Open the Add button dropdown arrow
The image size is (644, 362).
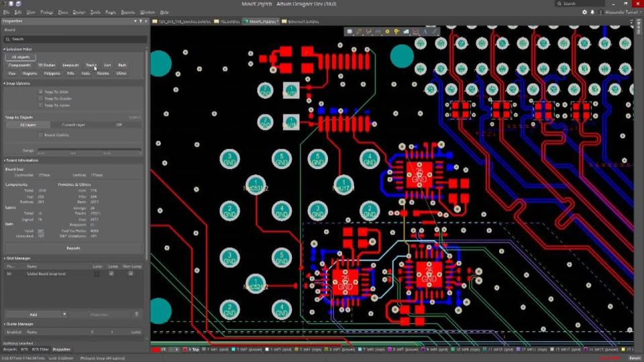(64, 314)
